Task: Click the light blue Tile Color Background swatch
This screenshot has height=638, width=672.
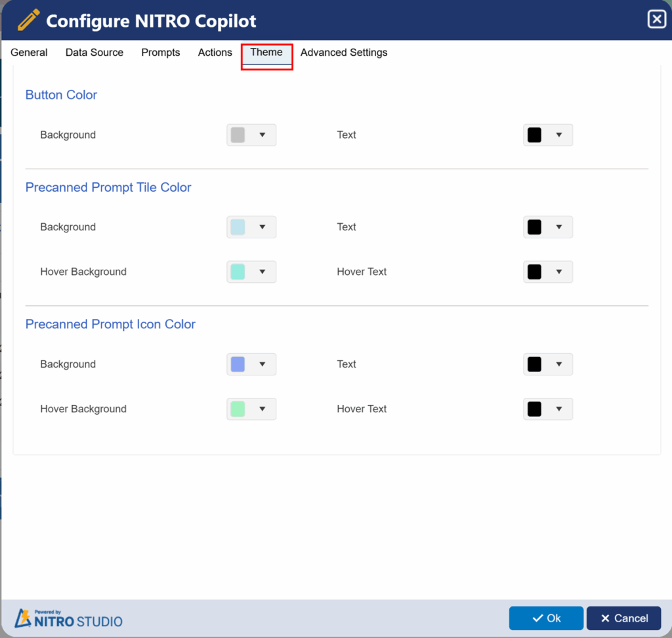Action: coord(238,227)
